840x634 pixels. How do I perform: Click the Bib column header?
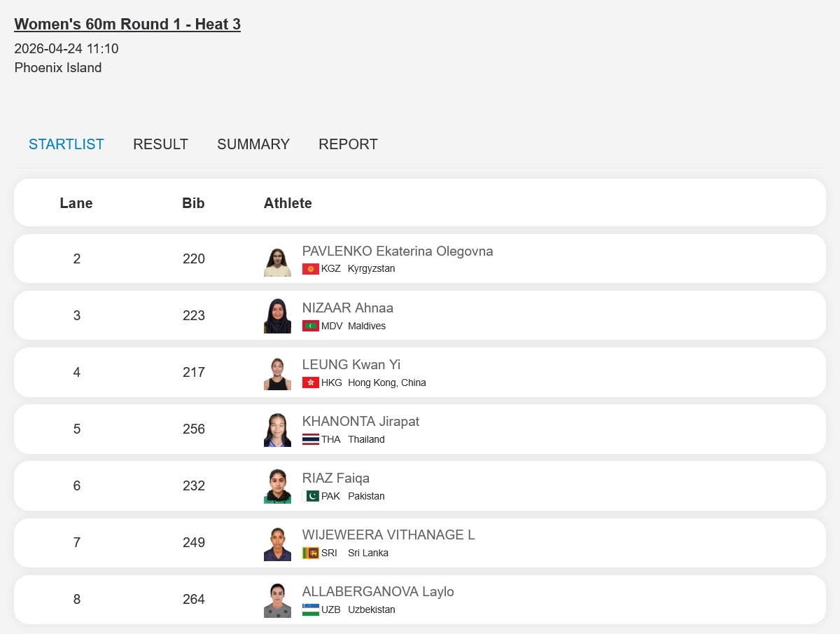click(x=193, y=203)
